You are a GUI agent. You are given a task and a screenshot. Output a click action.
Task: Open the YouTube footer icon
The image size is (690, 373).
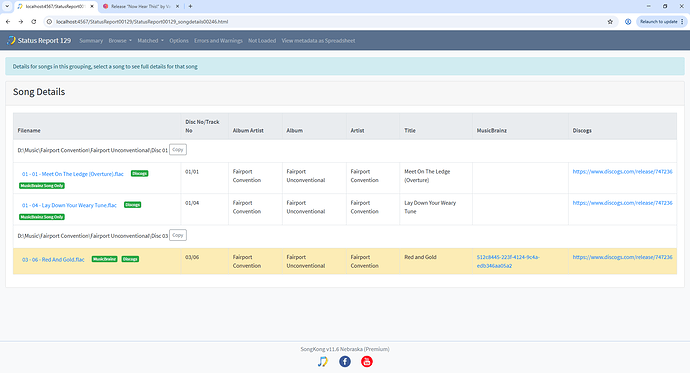tap(367, 362)
